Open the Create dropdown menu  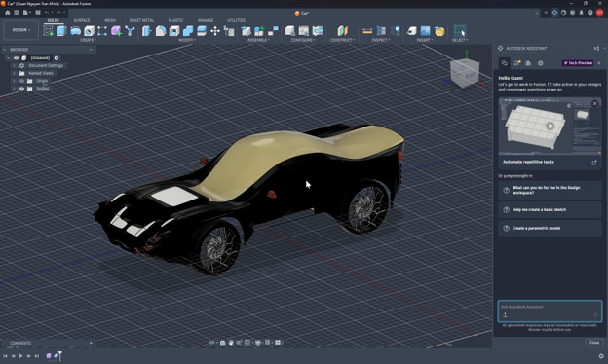tap(88, 40)
